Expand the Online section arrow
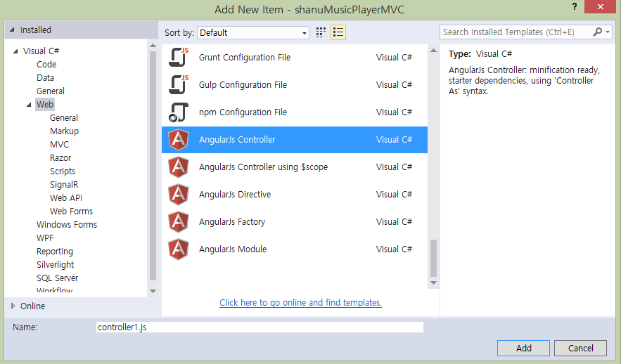 [x=13, y=306]
